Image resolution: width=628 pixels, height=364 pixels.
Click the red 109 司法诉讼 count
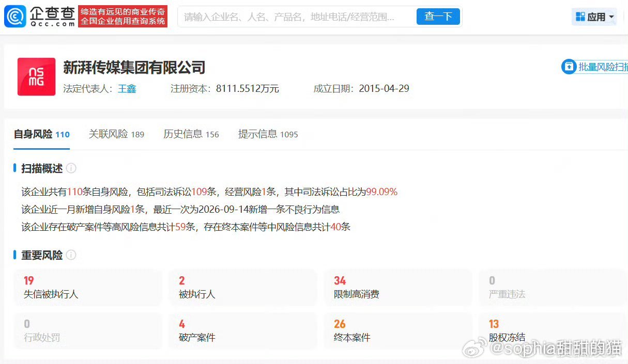click(x=199, y=192)
